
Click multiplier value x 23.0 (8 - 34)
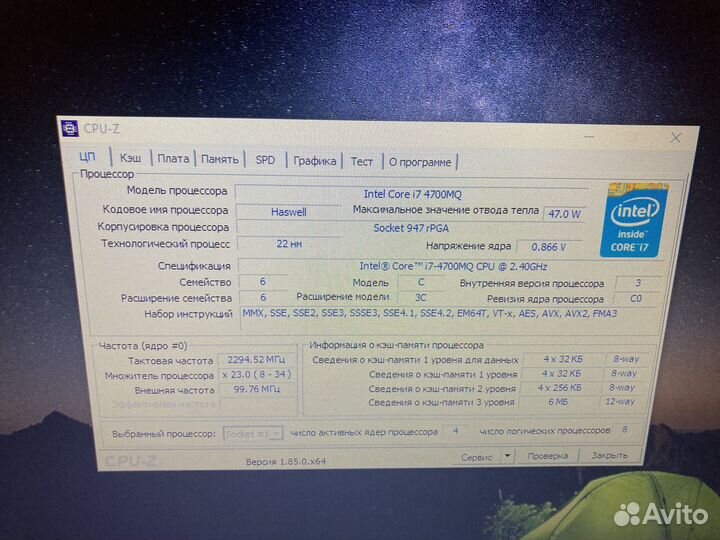point(256,374)
